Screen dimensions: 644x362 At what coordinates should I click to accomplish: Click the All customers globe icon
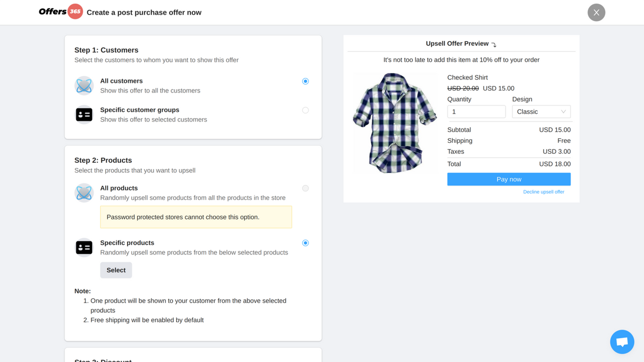(84, 85)
